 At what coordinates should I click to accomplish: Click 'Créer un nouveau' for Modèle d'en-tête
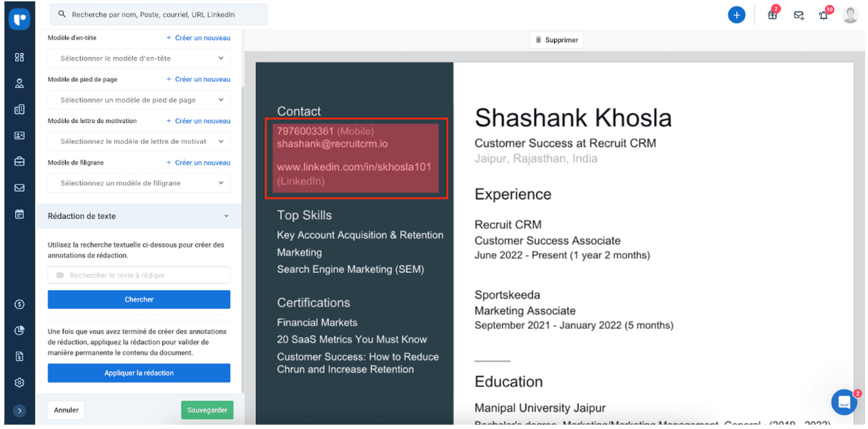pyautogui.click(x=198, y=38)
